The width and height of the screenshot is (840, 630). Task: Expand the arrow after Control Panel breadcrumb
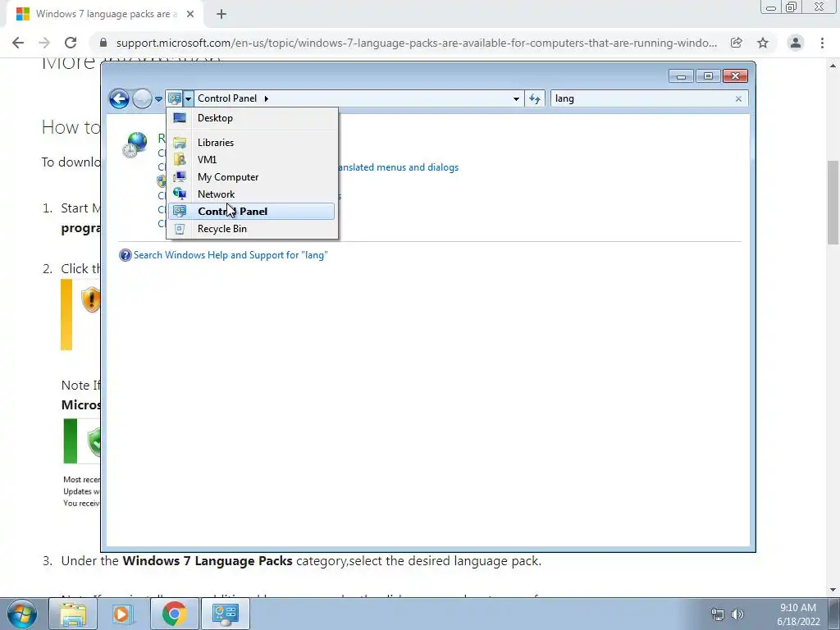click(267, 98)
